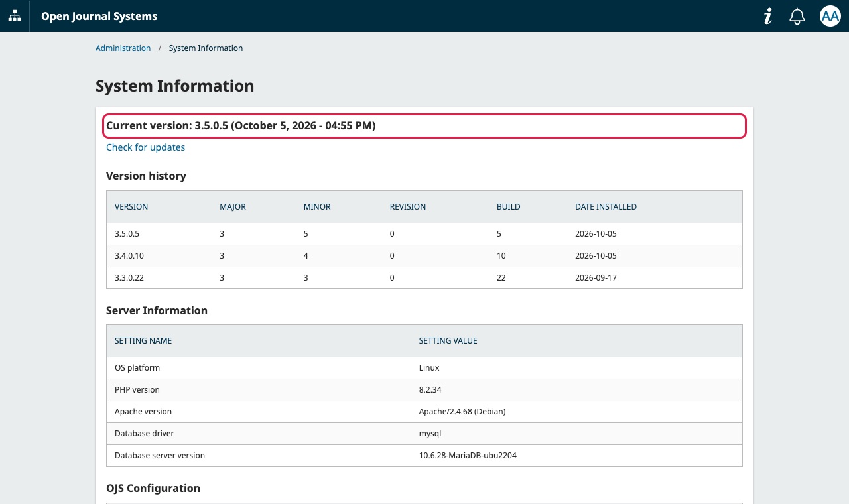The image size is (849, 504).
Task: Open the help information "i" icon
Action: point(768,16)
